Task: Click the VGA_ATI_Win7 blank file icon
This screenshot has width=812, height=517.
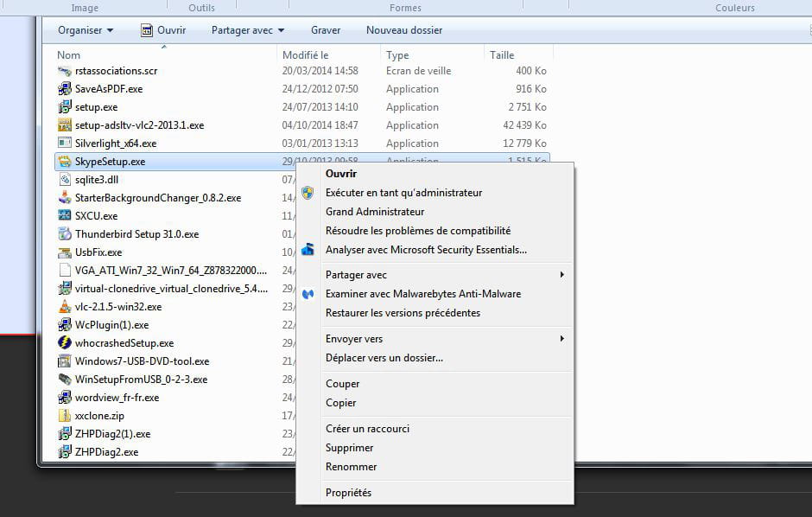Action: [x=65, y=271]
